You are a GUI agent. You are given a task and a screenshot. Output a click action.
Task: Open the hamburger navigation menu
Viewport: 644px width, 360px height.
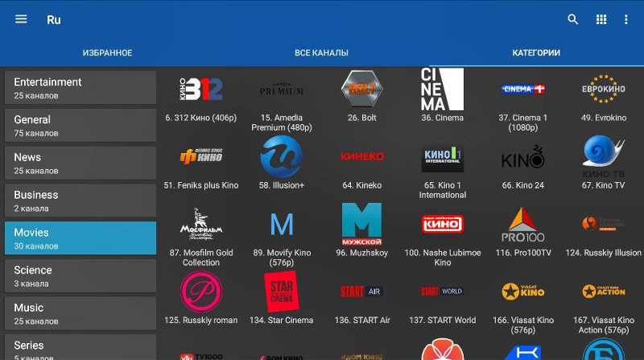(21, 19)
